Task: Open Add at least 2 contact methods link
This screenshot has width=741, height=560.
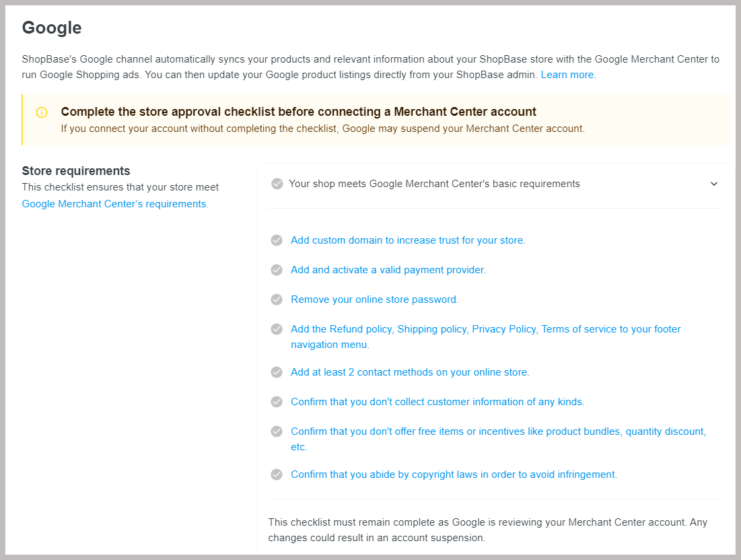Action: coord(410,372)
